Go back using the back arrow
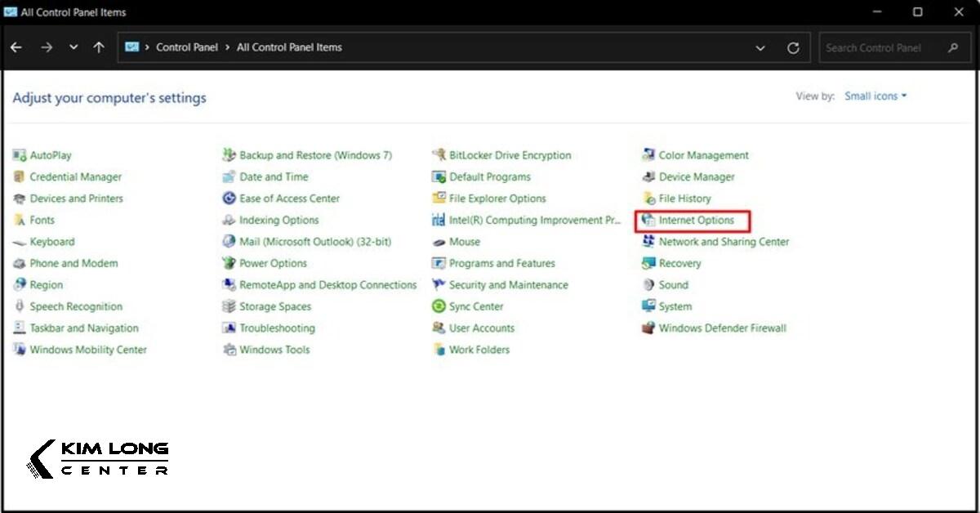980x513 pixels. coord(16,47)
